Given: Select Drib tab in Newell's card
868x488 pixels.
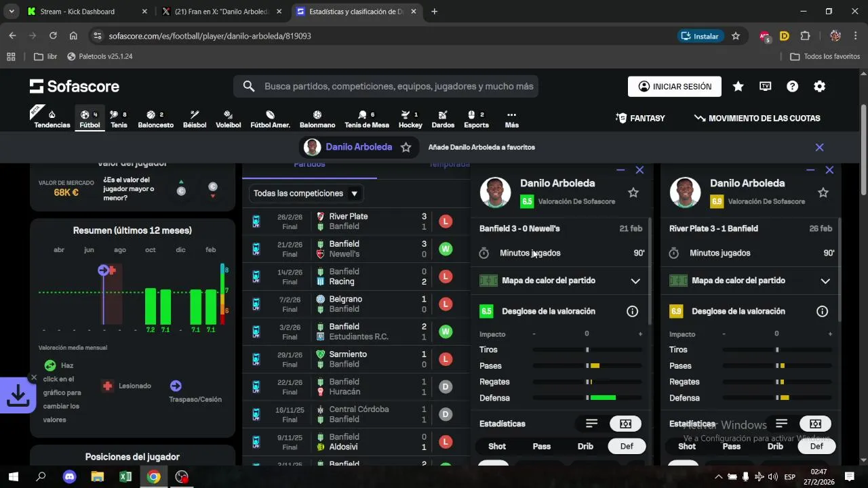Looking at the screenshot, I should point(585,446).
